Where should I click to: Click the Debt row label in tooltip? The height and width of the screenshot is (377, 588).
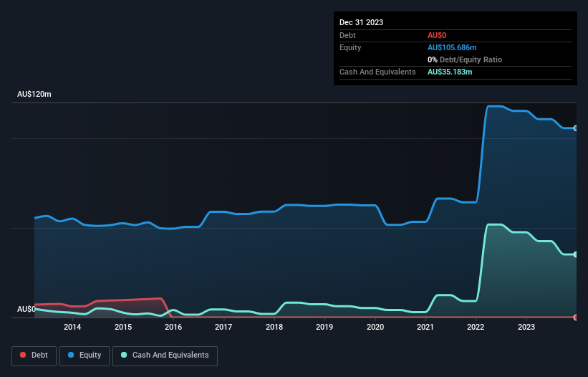347,35
